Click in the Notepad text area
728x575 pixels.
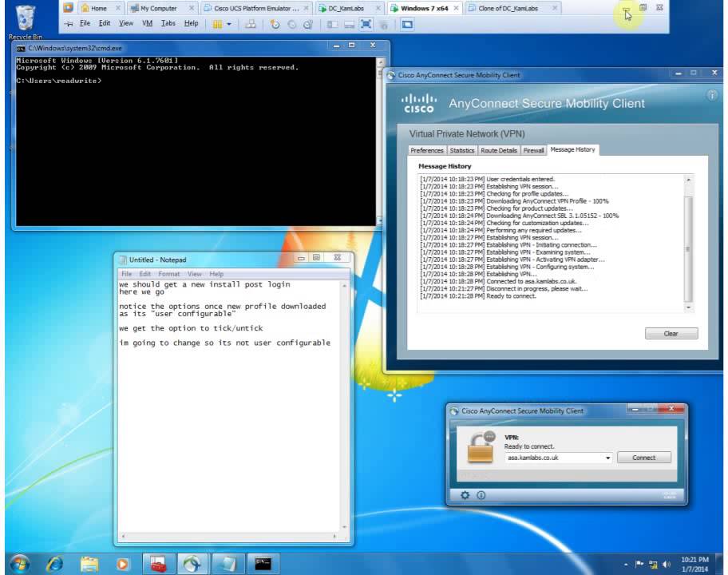[229, 406]
